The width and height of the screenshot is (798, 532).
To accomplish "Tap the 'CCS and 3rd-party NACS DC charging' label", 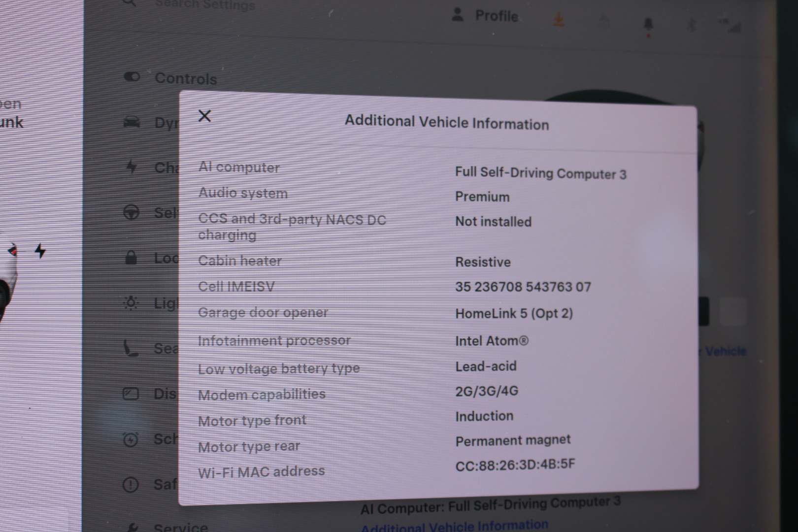I will [292, 227].
